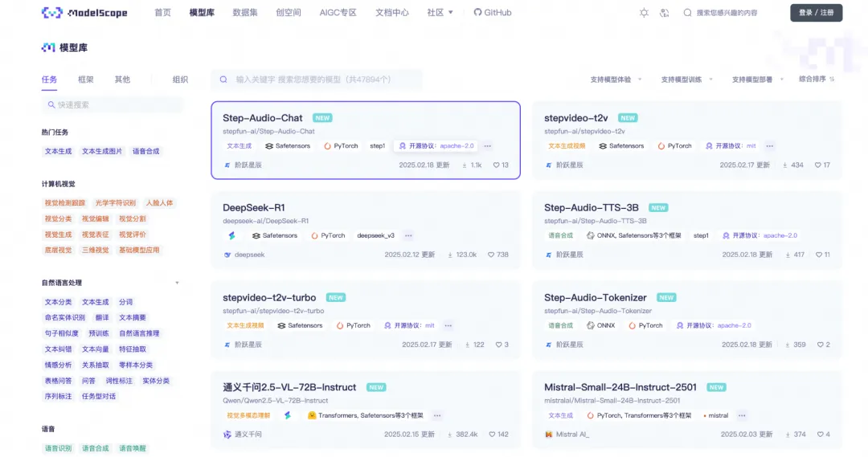868x457 pixels.
Task: Click the Mistral AI_ organization icon
Action: tap(549, 435)
